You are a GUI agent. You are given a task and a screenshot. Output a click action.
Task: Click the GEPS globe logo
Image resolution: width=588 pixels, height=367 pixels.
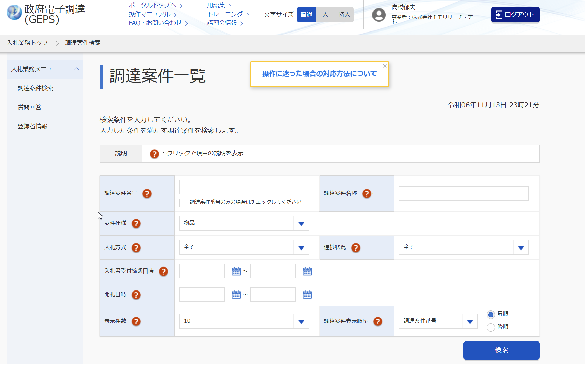[x=14, y=13]
